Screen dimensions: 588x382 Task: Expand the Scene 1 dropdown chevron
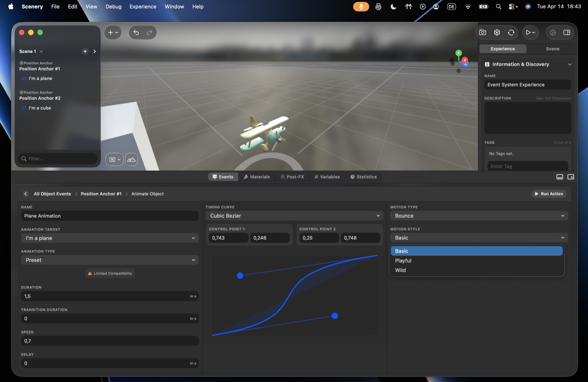coord(41,51)
